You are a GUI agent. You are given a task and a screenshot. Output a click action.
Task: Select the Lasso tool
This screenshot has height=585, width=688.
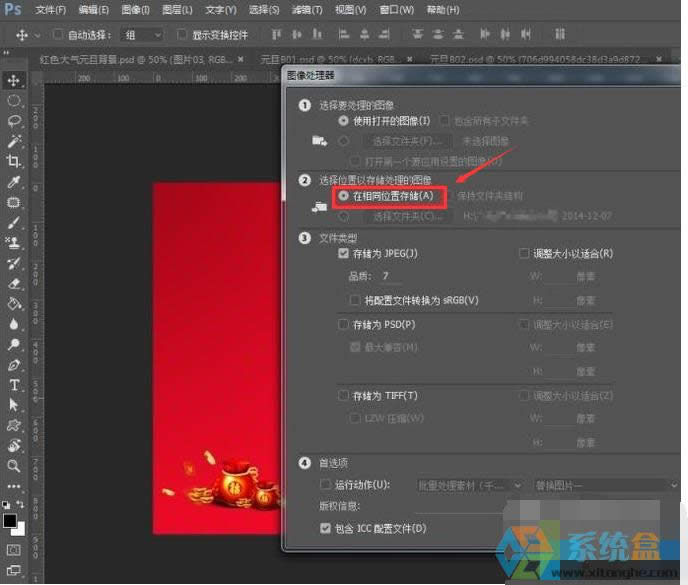point(14,120)
